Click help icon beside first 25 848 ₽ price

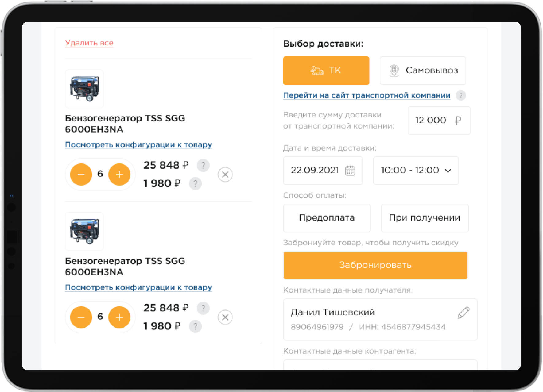click(203, 165)
